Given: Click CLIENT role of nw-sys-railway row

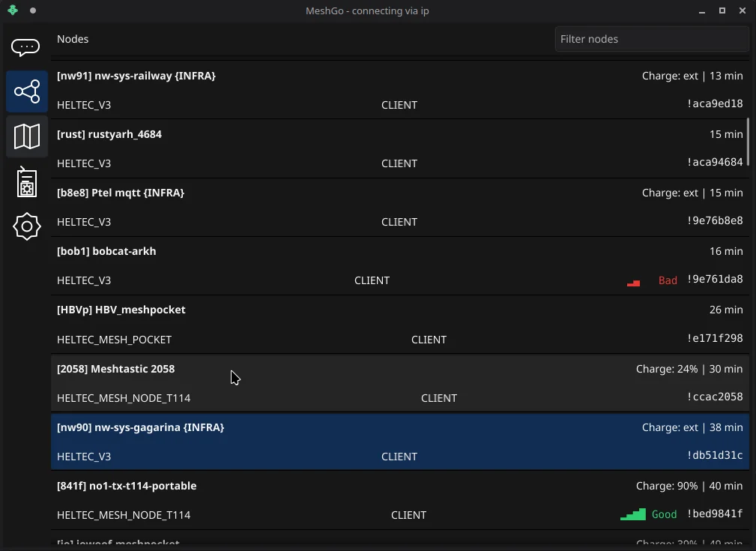Looking at the screenshot, I should 399,105.
